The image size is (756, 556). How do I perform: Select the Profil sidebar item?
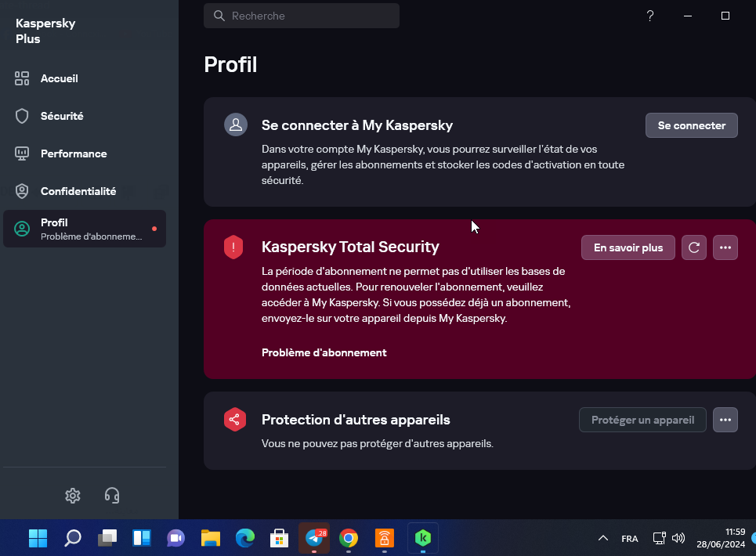85,229
